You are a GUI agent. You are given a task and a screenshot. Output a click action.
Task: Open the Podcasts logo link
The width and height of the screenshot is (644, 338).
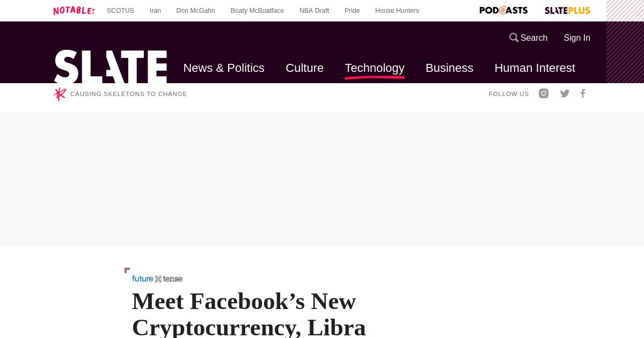point(503,10)
